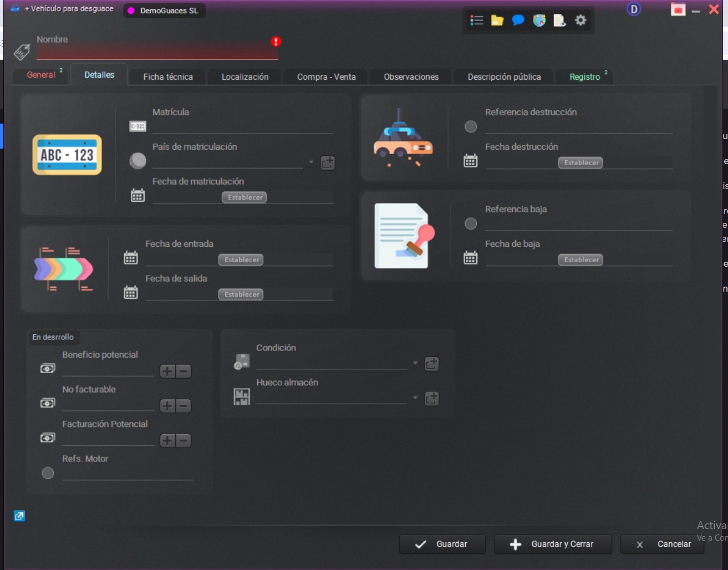Open the blue chat bubble icon
This screenshot has height=570, width=728.
[x=518, y=21]
